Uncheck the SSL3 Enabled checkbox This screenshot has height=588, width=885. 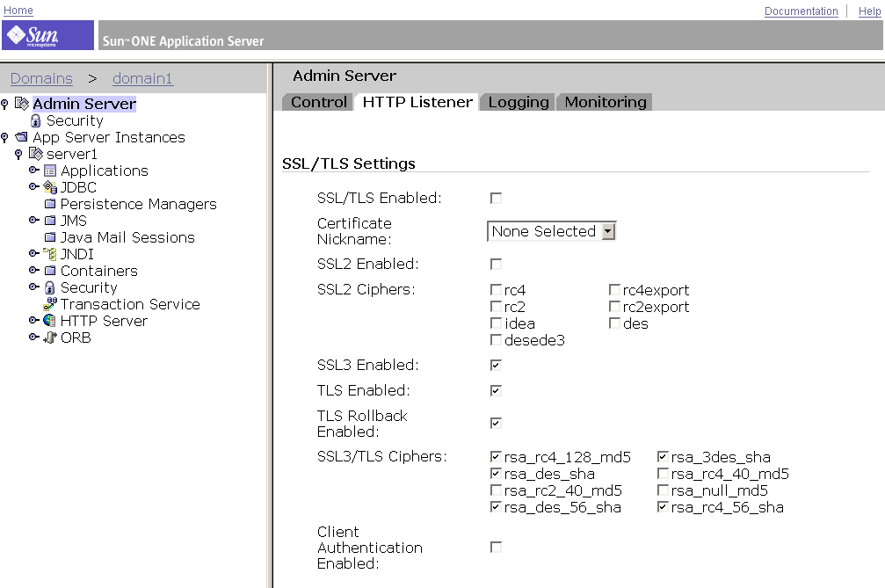(x=497, y=365)
